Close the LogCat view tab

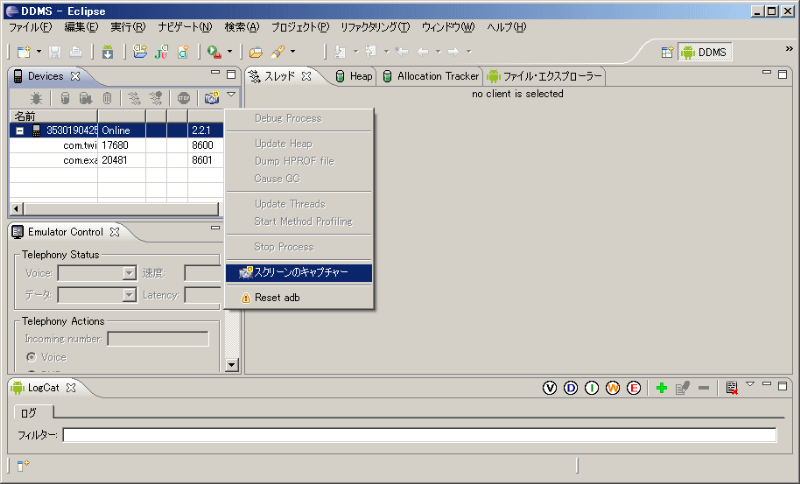click(71, 388)
